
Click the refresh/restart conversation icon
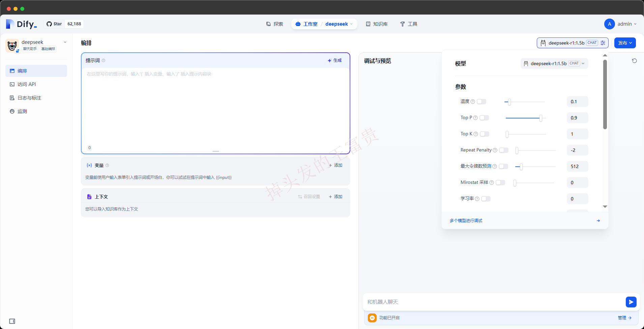(634, 61)
